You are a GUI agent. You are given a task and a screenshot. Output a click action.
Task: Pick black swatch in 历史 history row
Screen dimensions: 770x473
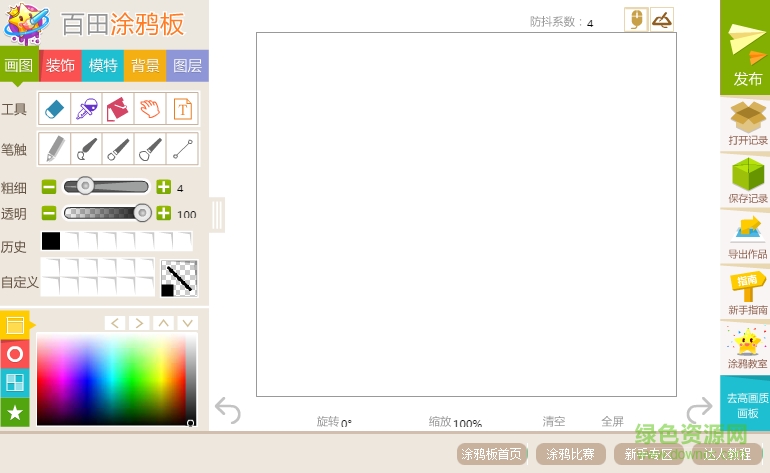[51, 241]
